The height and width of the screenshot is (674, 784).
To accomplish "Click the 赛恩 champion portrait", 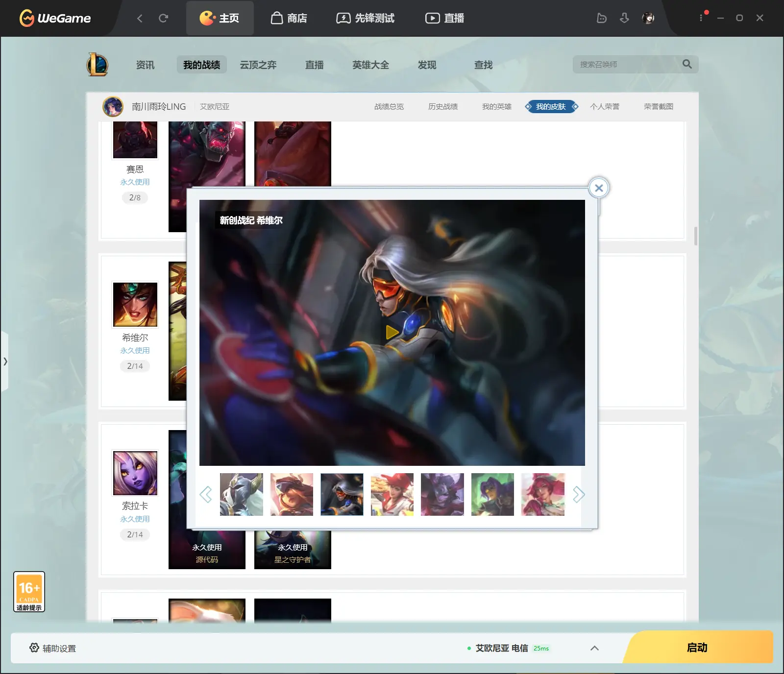I will pyautogui.click(x=135, y=140).
